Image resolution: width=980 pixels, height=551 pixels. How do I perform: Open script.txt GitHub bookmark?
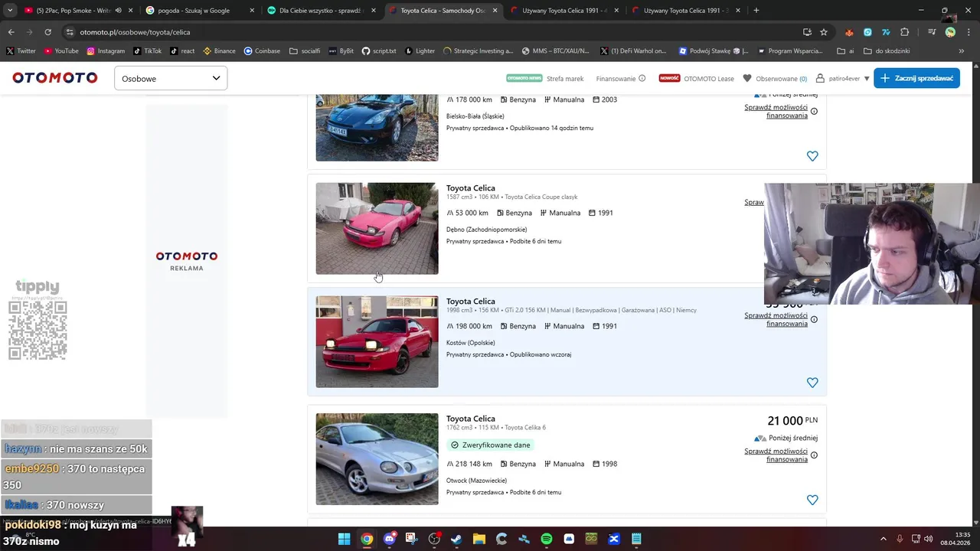[379, 51]
